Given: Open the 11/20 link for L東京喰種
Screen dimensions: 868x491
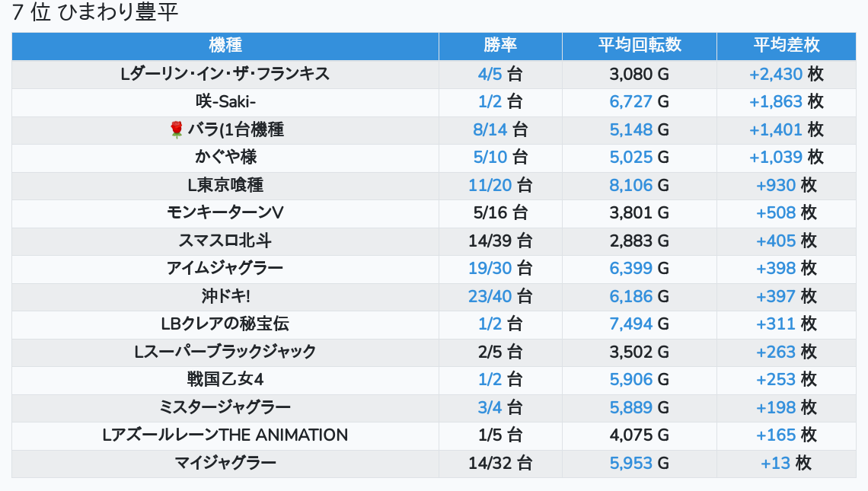Looking at the screenshot, I should pos(490,186).
